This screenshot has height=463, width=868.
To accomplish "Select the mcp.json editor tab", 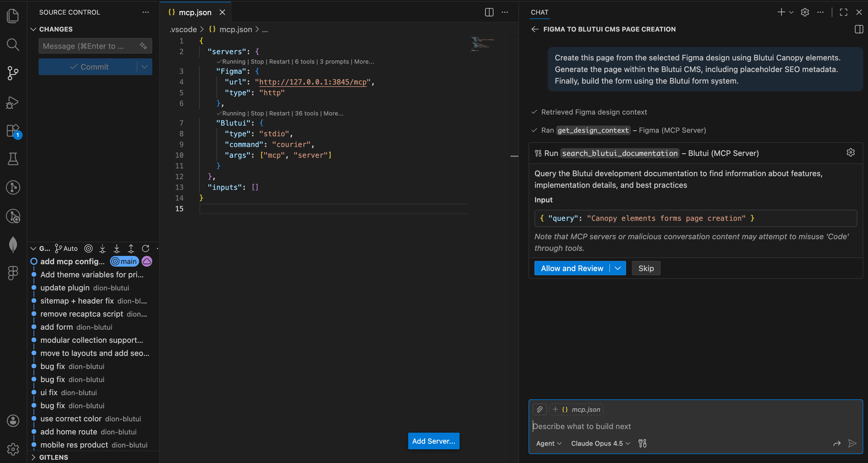I will [195, 12].
